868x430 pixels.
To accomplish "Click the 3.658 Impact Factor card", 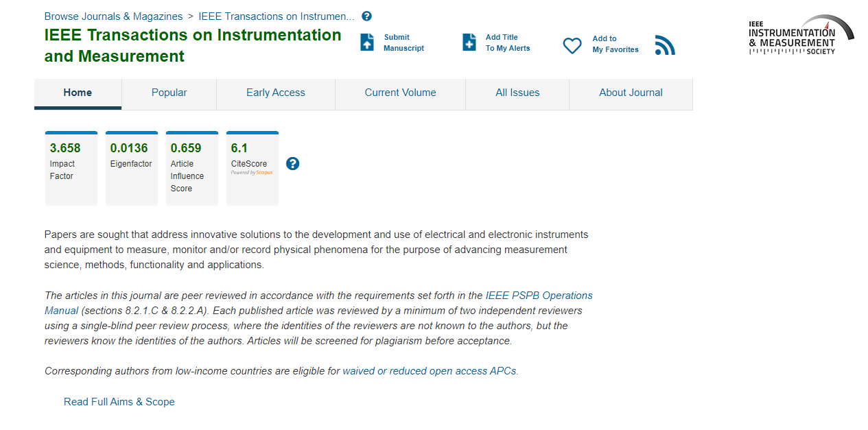I will click(71, 168).
